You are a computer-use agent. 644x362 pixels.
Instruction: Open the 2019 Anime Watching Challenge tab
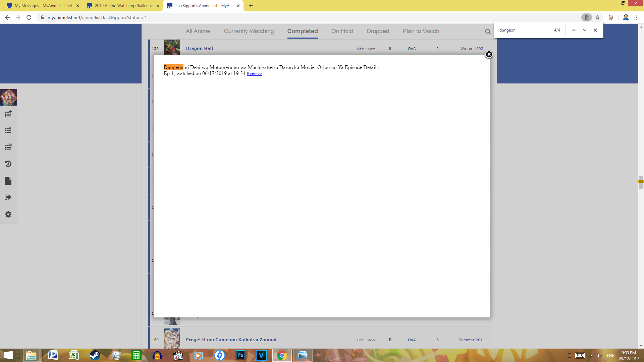(123, 6)
